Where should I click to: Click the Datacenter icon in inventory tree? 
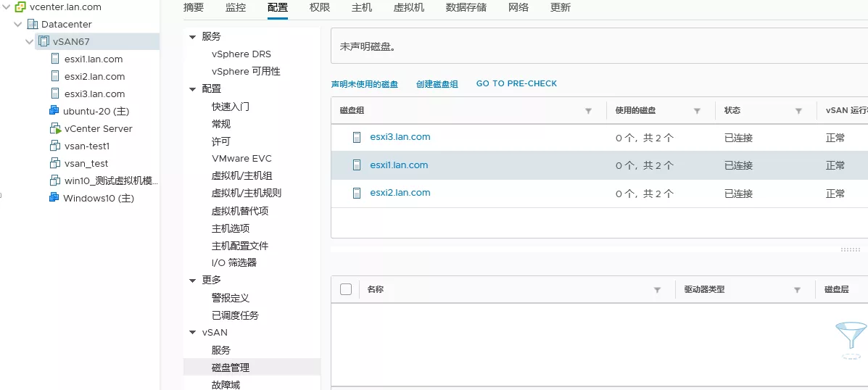33,24
